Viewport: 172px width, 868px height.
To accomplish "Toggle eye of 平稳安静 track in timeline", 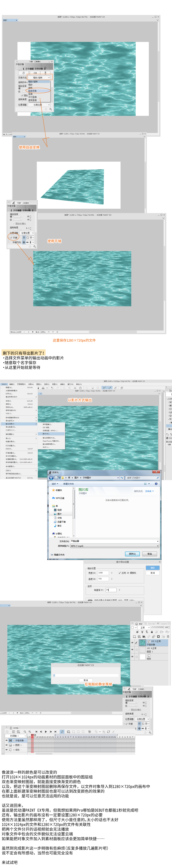I will click(x=6, y=740).
